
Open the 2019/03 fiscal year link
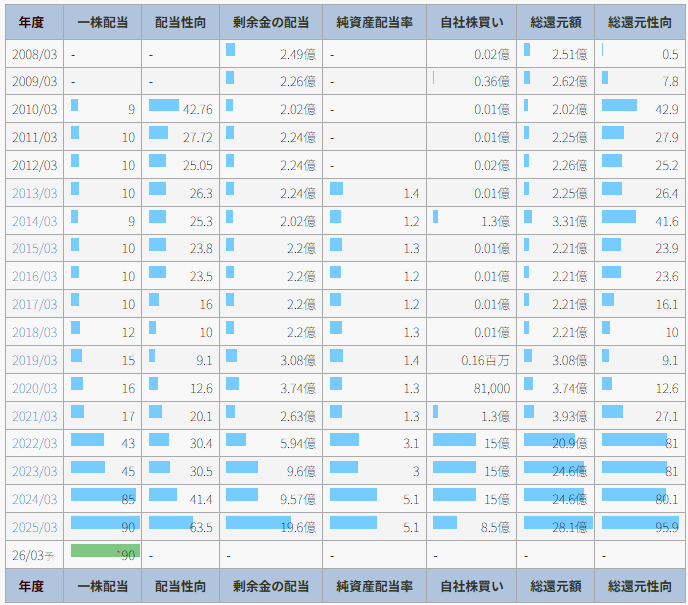(34, 360)
